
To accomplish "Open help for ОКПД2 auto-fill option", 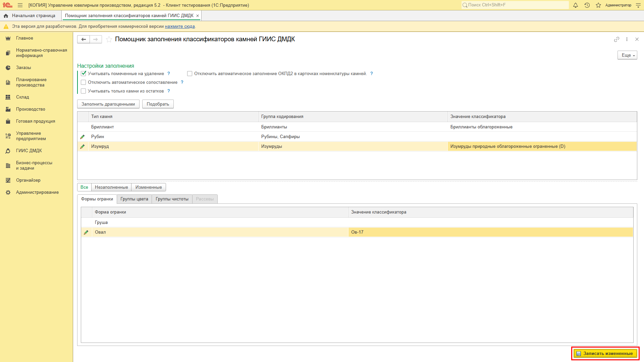I will tap(372, 74).
